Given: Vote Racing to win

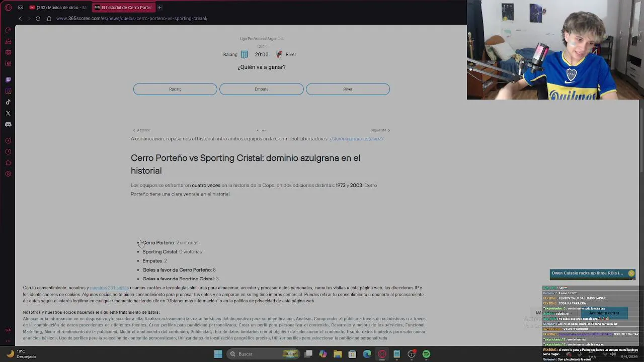Looking at the screenshot, I should click(175, 89).
